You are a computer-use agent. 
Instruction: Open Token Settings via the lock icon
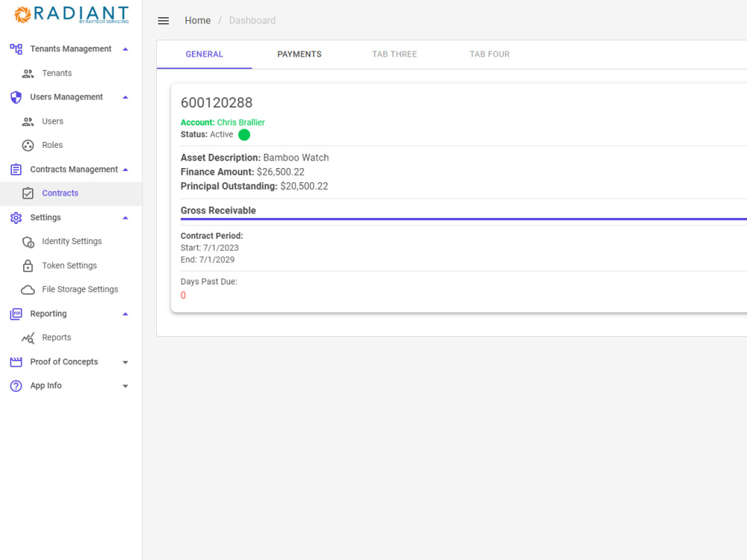[x=28, y=265]
